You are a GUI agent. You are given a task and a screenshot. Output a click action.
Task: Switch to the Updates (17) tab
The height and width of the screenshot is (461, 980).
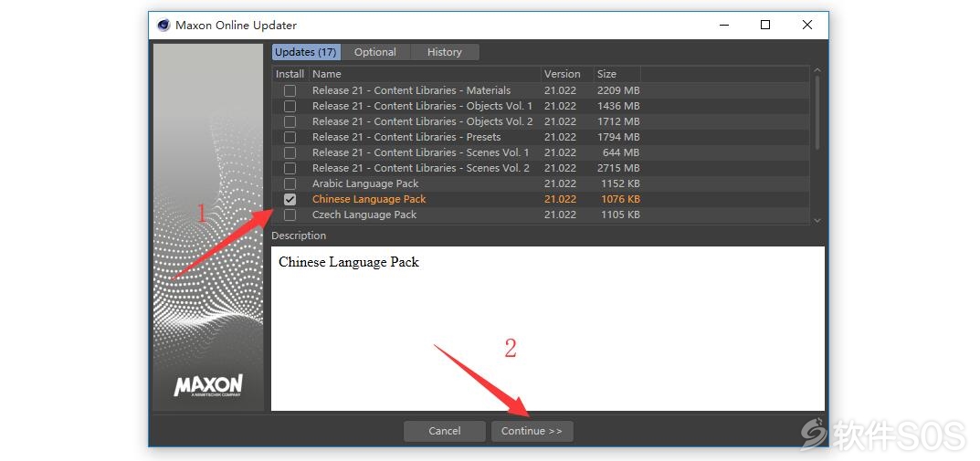click(x=306, y=52)
